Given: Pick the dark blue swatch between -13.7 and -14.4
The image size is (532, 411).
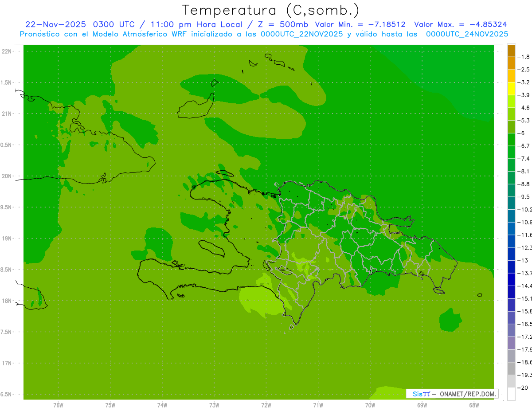Looking at the screenshot, I should tap(512, 279).
